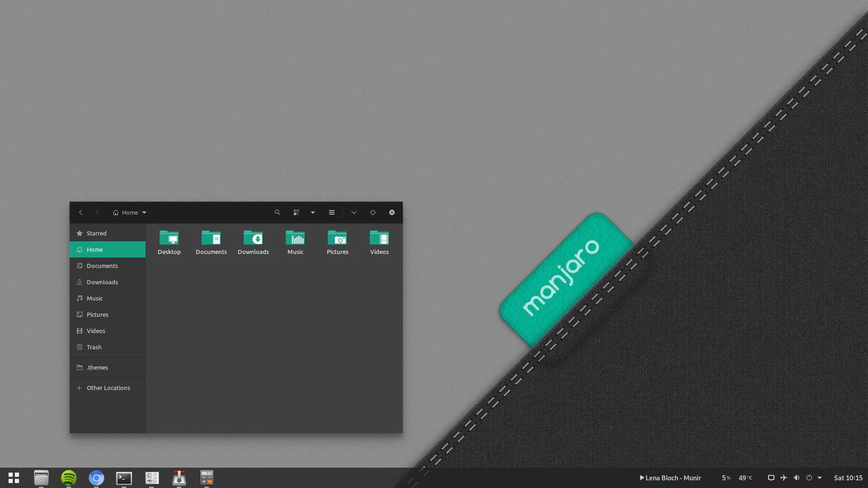
Task: Open .themes bookmark in sidebar
Action: [x=97, y=367]
